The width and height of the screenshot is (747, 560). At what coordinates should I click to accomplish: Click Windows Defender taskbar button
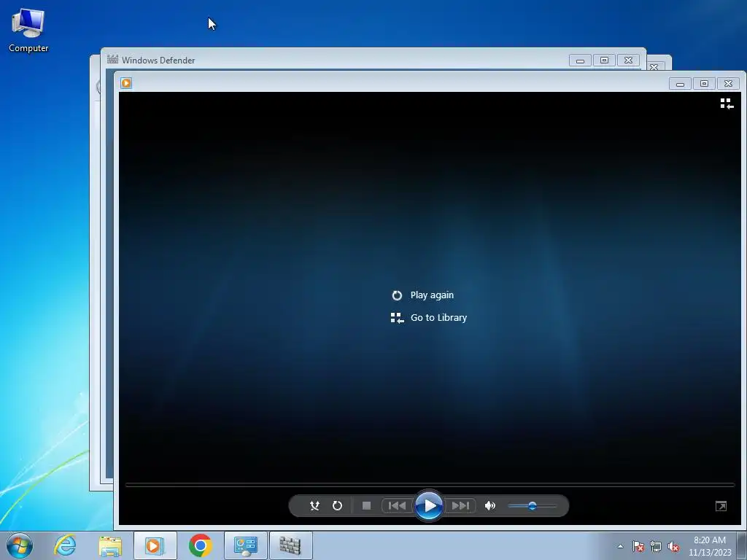coord(290,545)
